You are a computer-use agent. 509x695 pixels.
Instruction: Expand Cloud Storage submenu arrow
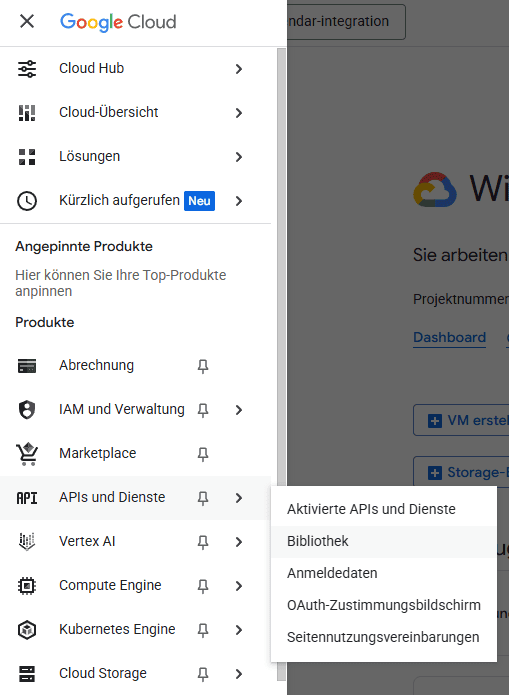click(x=239, y=674)
